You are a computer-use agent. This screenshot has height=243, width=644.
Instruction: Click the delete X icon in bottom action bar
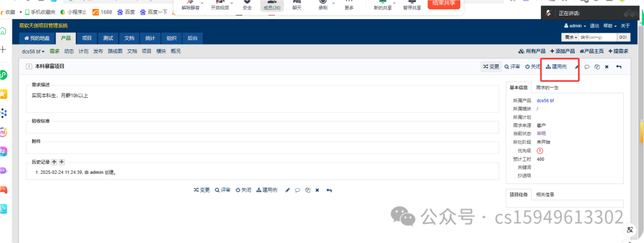(317, 190)
